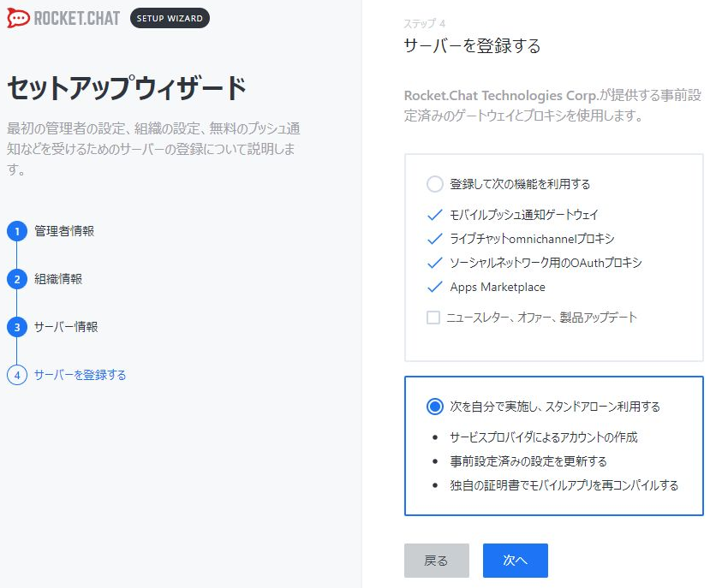
Task: Open the 組織情報 step label
Action: tap(58, 279)
